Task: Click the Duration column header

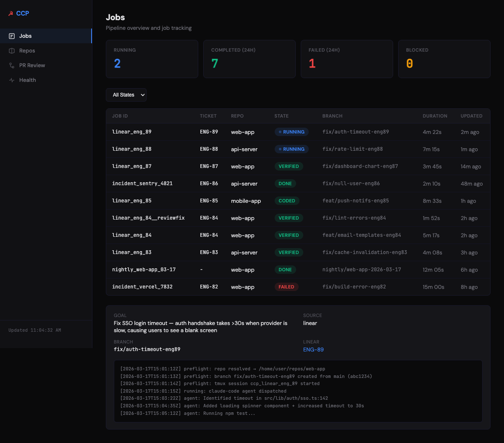Action: (x=435, y=116)
